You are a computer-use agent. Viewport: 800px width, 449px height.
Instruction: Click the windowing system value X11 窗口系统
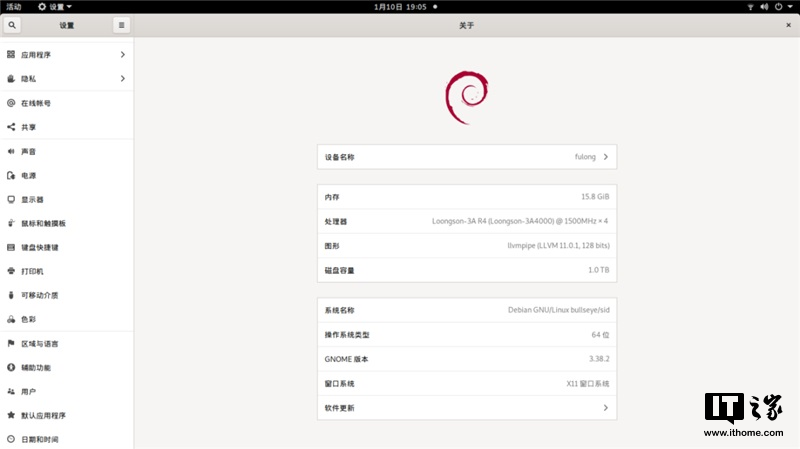tap(588, 383)
